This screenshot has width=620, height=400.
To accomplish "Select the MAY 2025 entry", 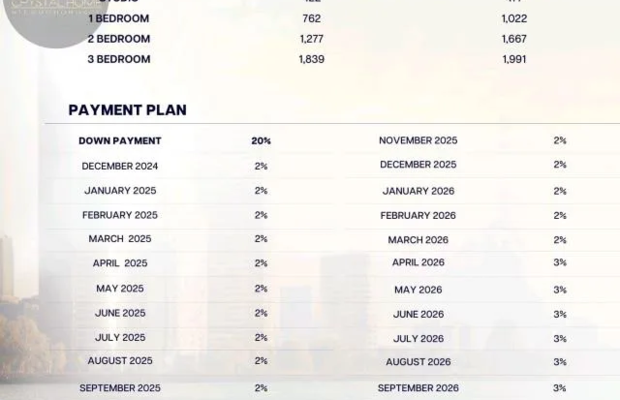I will [x=120, y=289].
